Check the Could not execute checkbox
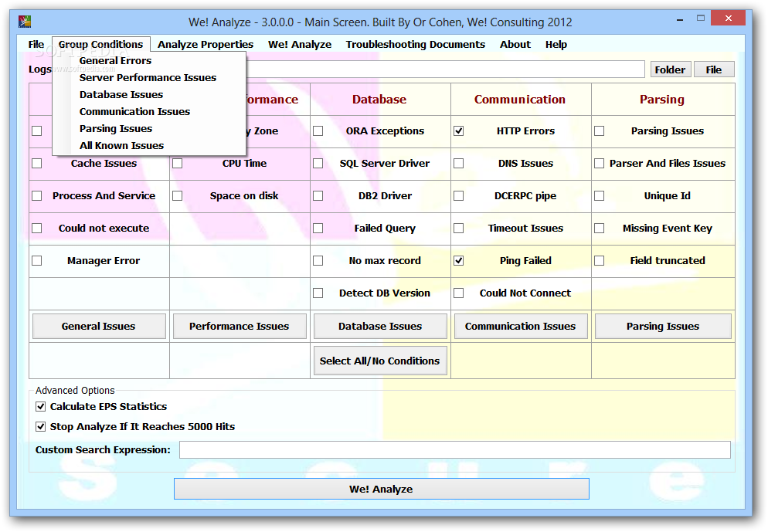Image resolution: width=768 pixels, height=532 pixels. point(37,228)
